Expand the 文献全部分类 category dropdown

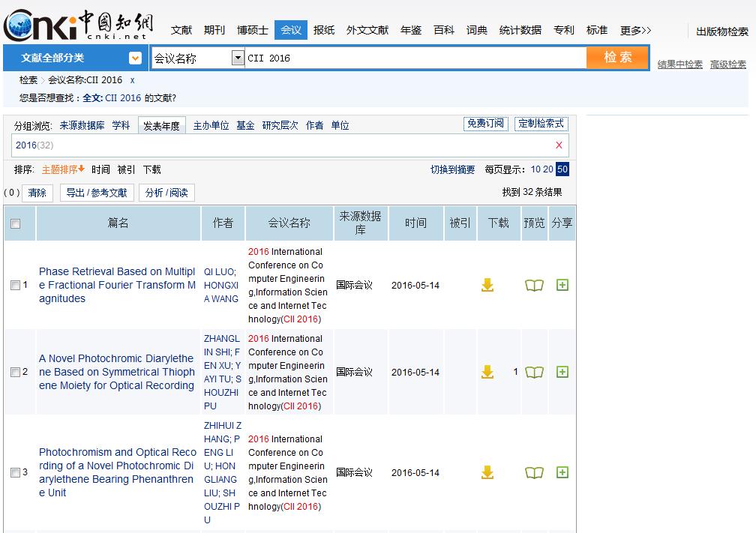point(135,58)
